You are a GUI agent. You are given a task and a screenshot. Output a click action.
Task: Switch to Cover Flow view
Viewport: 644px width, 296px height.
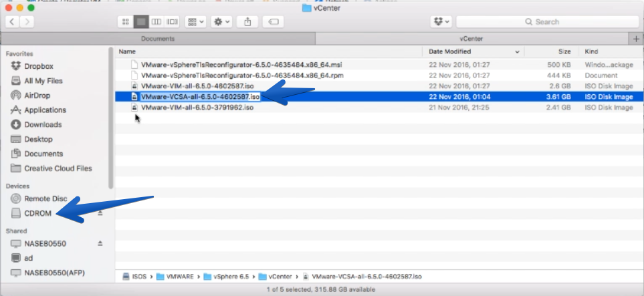click(172, 22)
